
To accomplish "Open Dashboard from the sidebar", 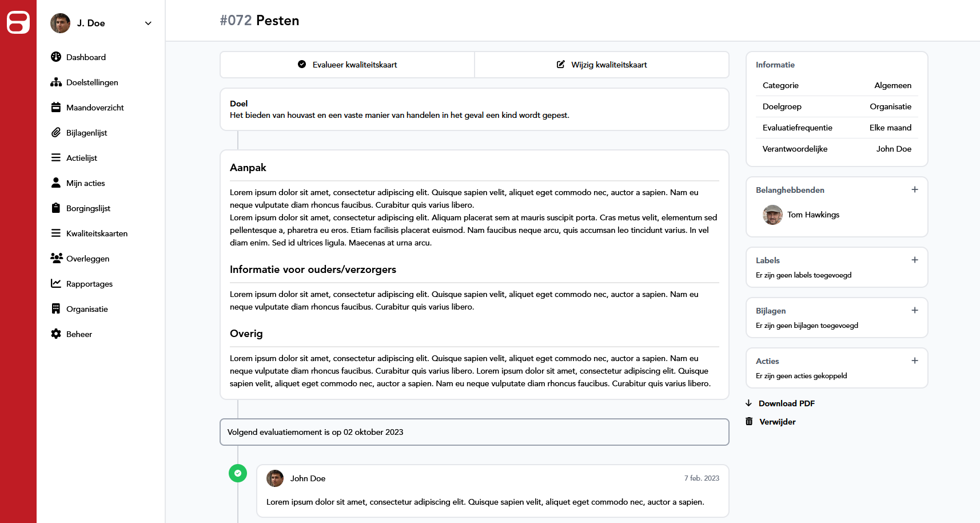I will [86, 57].
